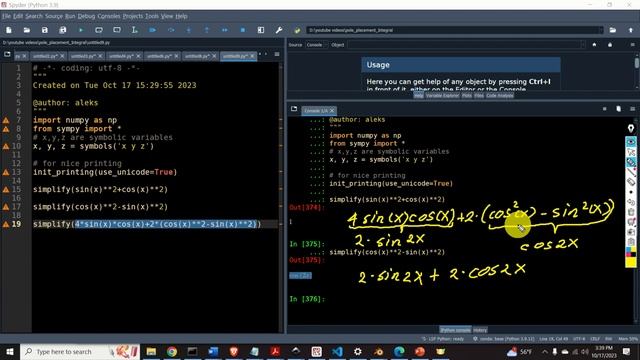Interrupt kernel with the console stop button
The width and height of the screenshot is (640, 360).
pyautogui.click(x=604, y=109)
